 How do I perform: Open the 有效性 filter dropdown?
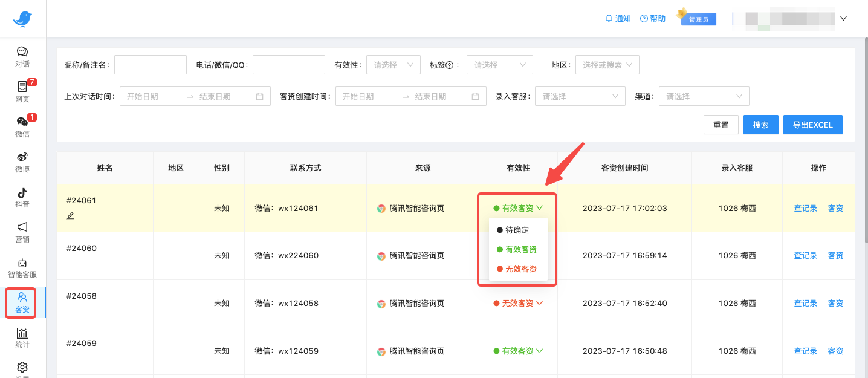[393, 65]
